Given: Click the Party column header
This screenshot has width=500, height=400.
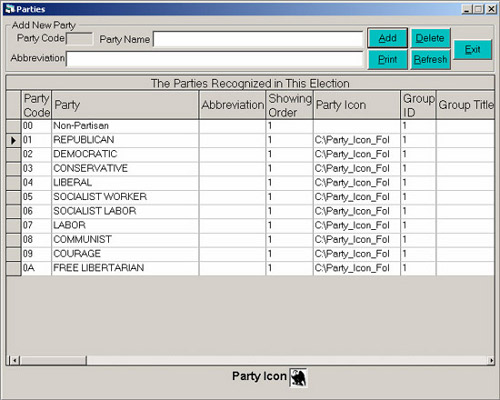Looking at the screenshot, I should click(125, 105).
